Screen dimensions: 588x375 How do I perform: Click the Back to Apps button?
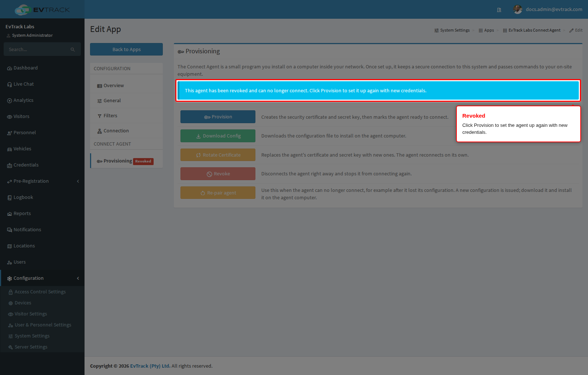[x=126, y=49]
